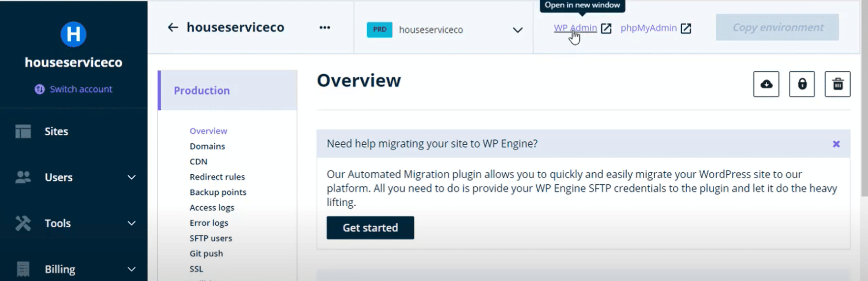Select the Production environment tab

coord(228,91)
